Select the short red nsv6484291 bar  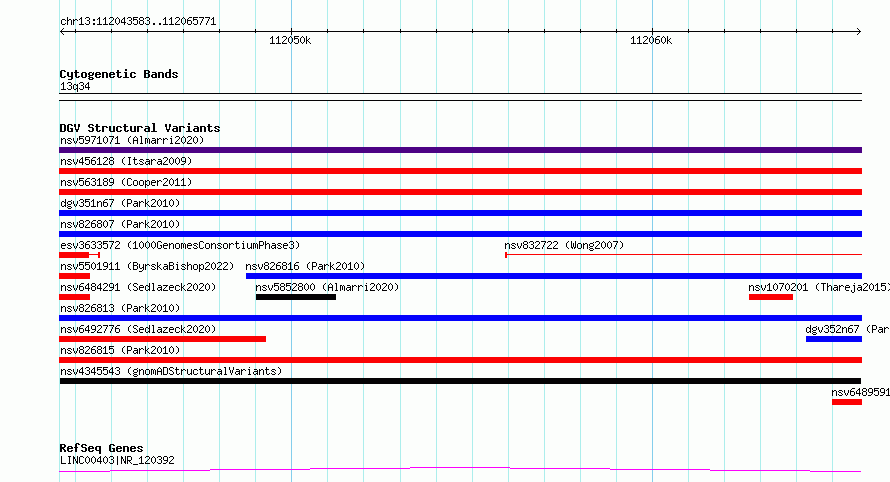(74, 297)
